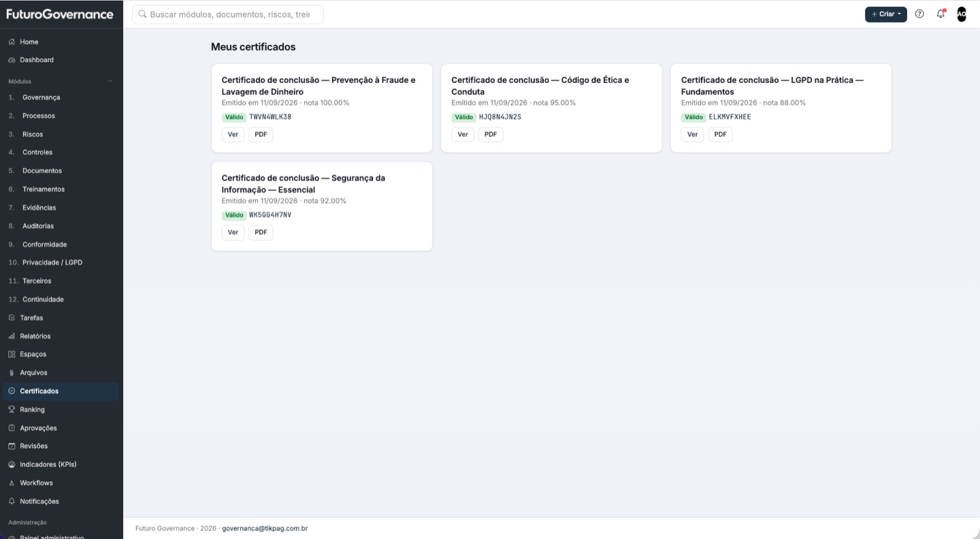Click the Relatórios chart icon
Screen dimensions: 980x539
(12, 336)
